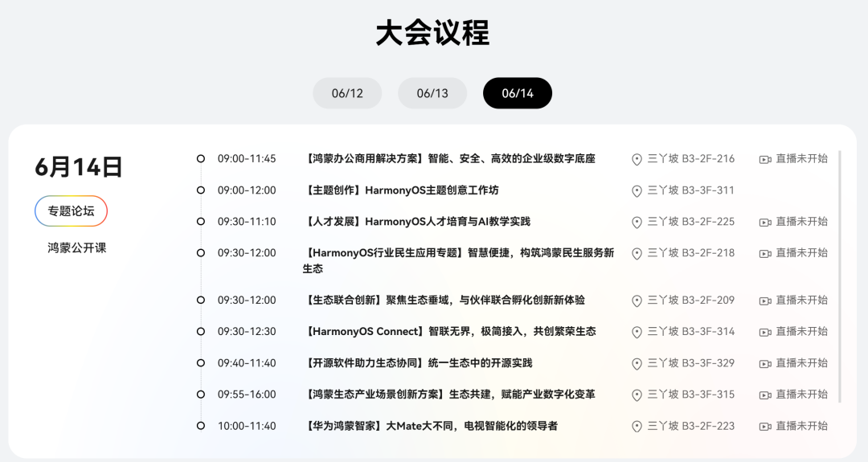Click location pin icon for B3-2F-216
The width and height of the screenshot is (868, 462).
[637, 159]
